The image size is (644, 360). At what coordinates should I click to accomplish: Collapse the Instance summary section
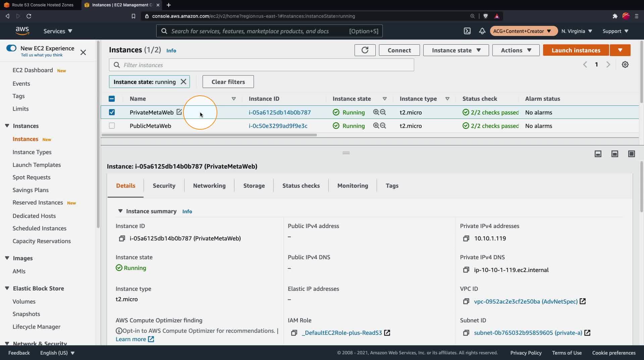tap(120, 211)
